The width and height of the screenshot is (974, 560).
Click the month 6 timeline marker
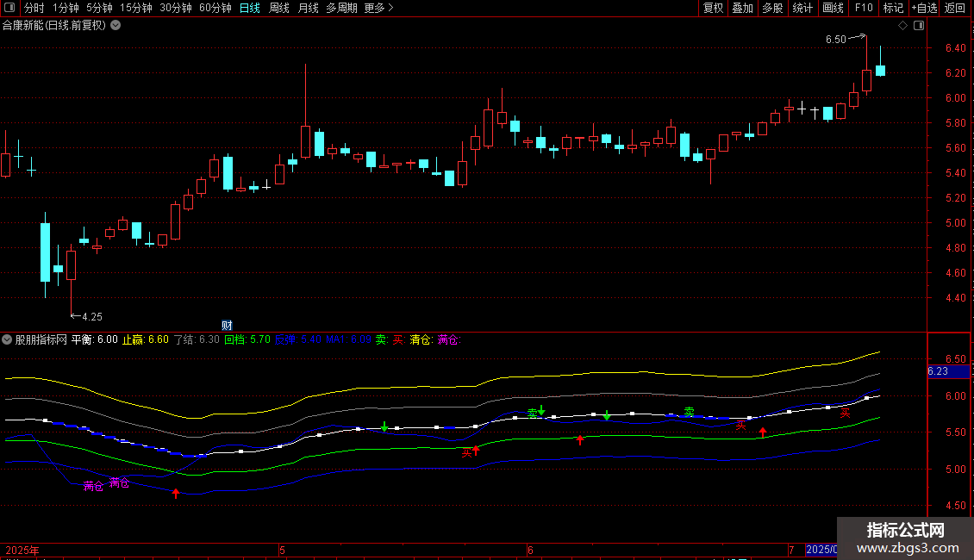(530, 550)
